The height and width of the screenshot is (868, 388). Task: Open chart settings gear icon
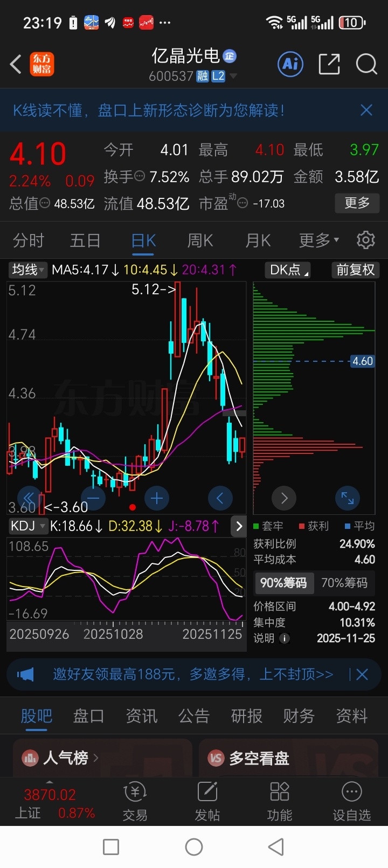pos(366,240)
